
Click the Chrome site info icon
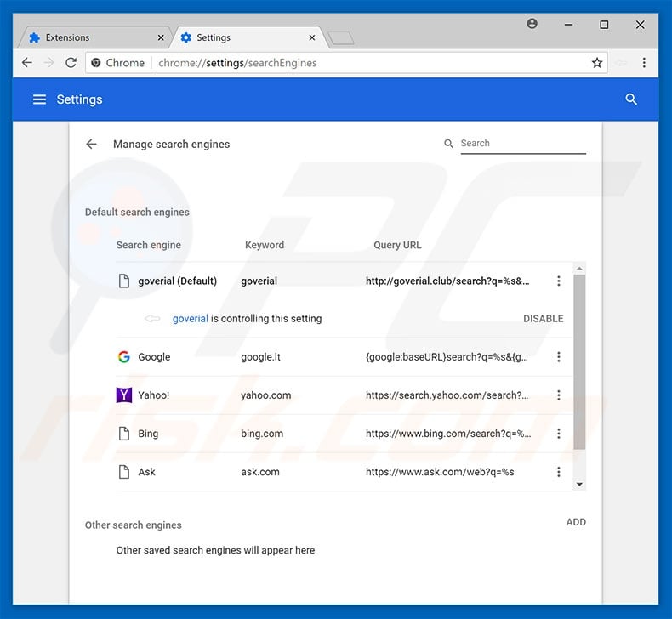click(x=96, y=63)
